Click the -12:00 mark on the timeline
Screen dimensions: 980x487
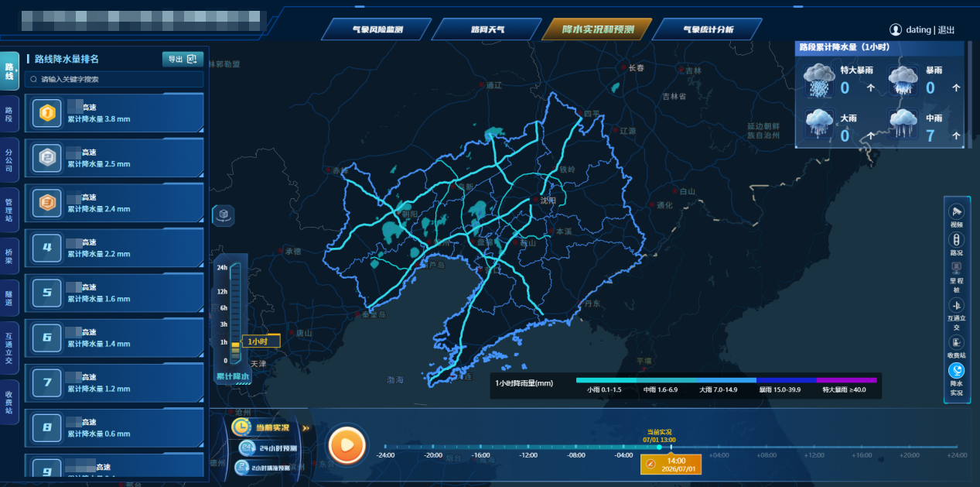528,455
